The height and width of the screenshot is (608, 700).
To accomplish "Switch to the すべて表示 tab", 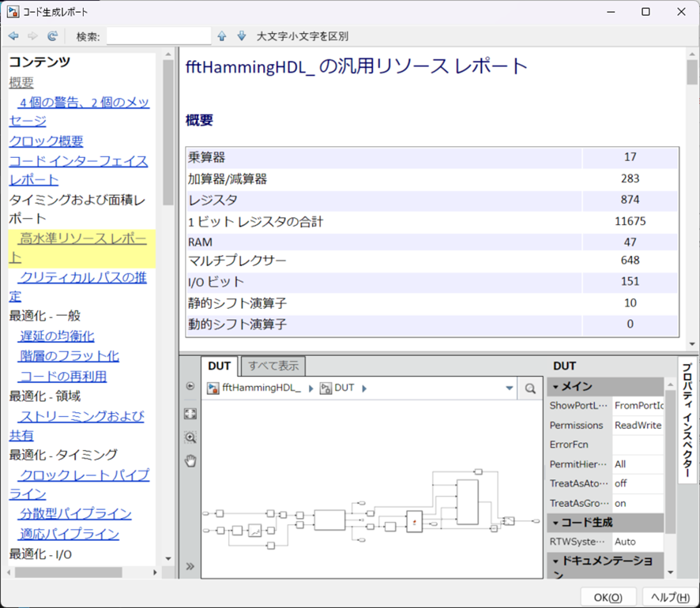I will click(273, 366).
